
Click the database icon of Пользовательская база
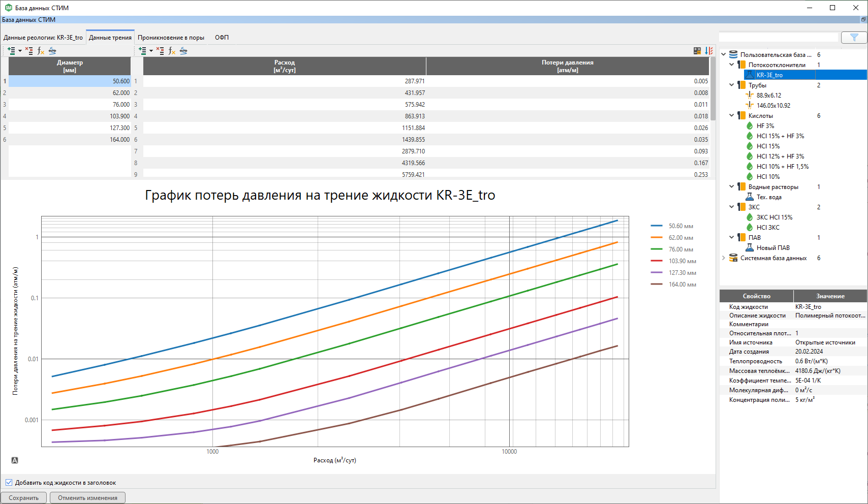733,54
